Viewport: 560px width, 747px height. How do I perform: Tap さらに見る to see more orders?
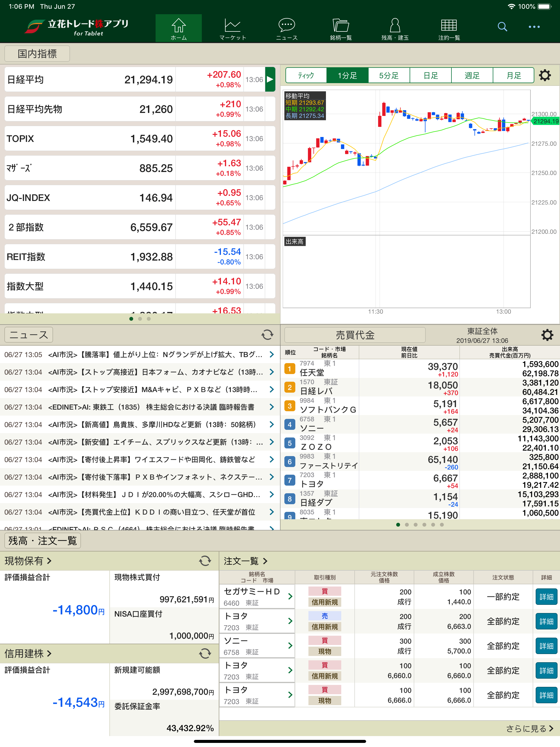pos(529,728)
